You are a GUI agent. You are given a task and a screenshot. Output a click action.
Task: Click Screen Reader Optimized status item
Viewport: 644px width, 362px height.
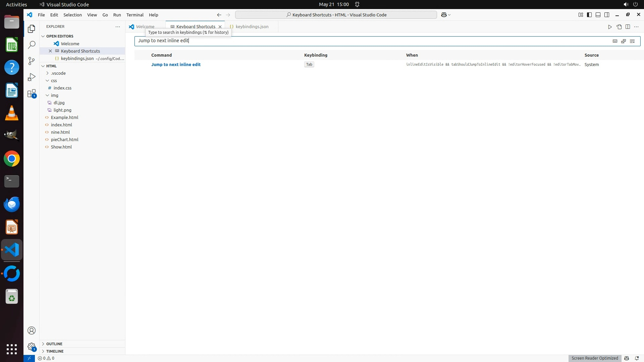[594, 358]
